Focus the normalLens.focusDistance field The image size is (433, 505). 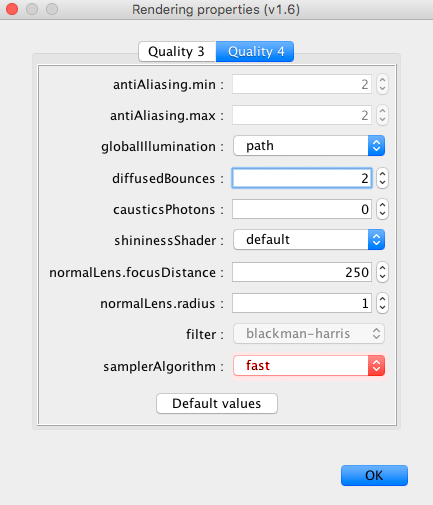[302, 272]
